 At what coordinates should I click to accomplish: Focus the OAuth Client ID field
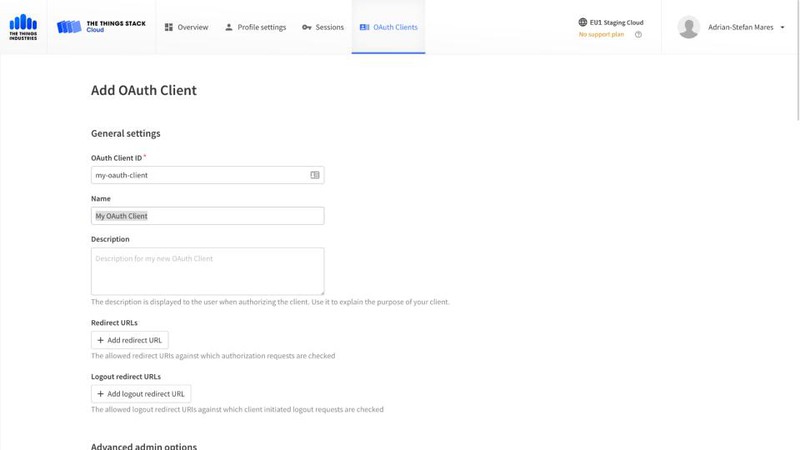click(198, 175)
